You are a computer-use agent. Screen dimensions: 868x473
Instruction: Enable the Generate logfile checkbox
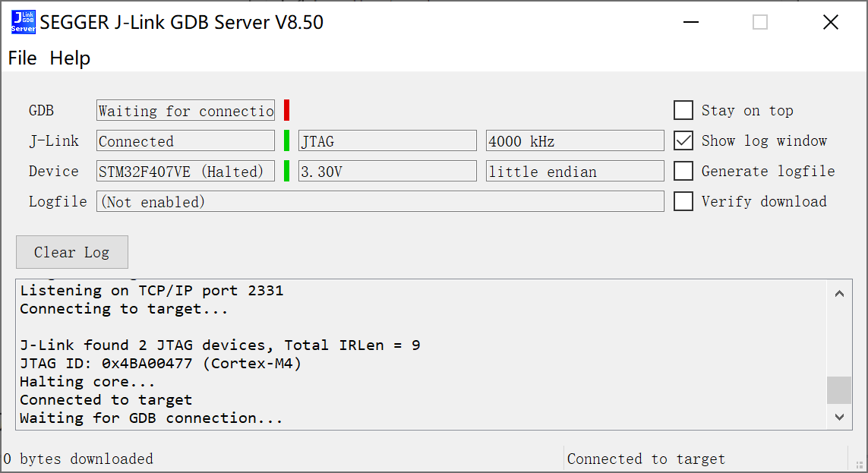click(683, 172)
